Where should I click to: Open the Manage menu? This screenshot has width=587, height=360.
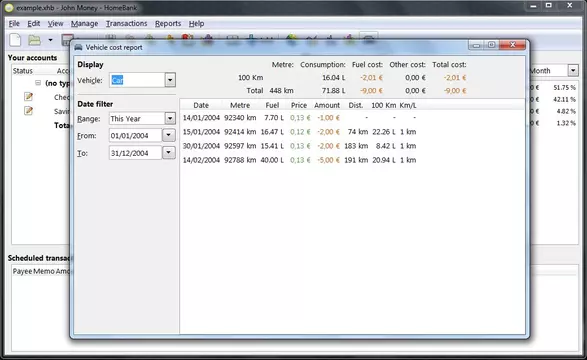85,24
